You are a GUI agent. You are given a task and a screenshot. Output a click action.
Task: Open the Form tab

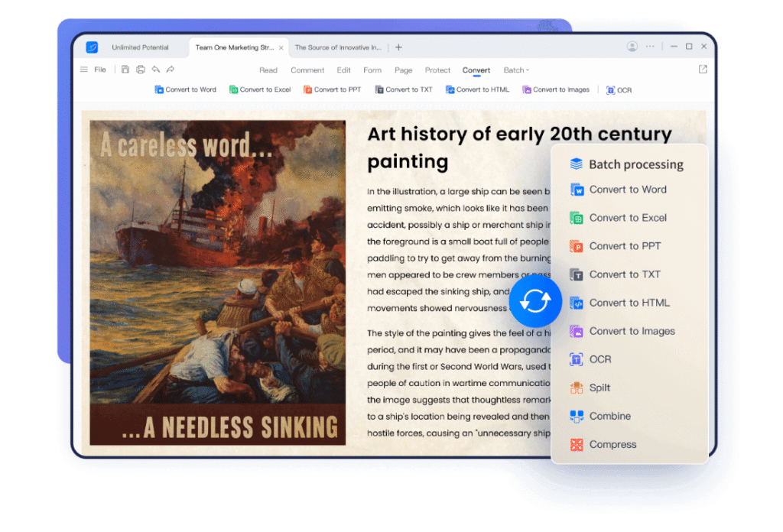(x=372, y=70)
